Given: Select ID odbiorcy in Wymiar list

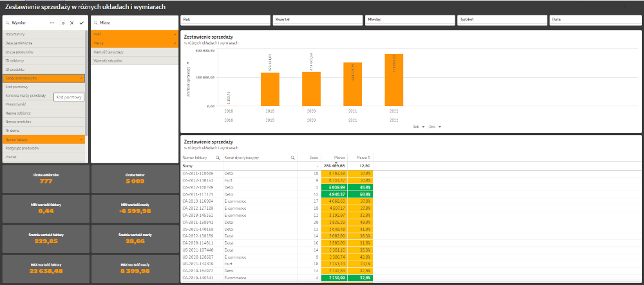Looking at the screenshot, I should tap(44, 60).
